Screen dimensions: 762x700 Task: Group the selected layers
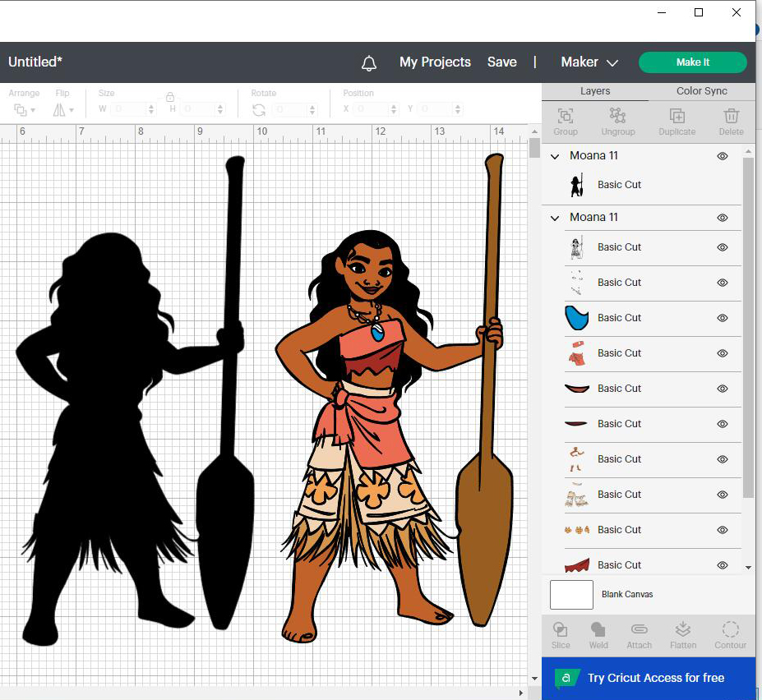click(x=566, y=122)
